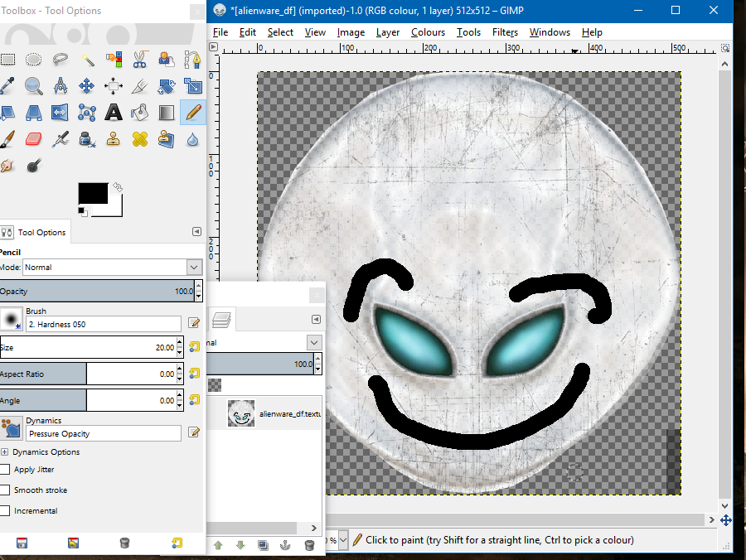746x560 pixels.
Task: Select the Cage Transform tool
Action: tap(87, 113)
